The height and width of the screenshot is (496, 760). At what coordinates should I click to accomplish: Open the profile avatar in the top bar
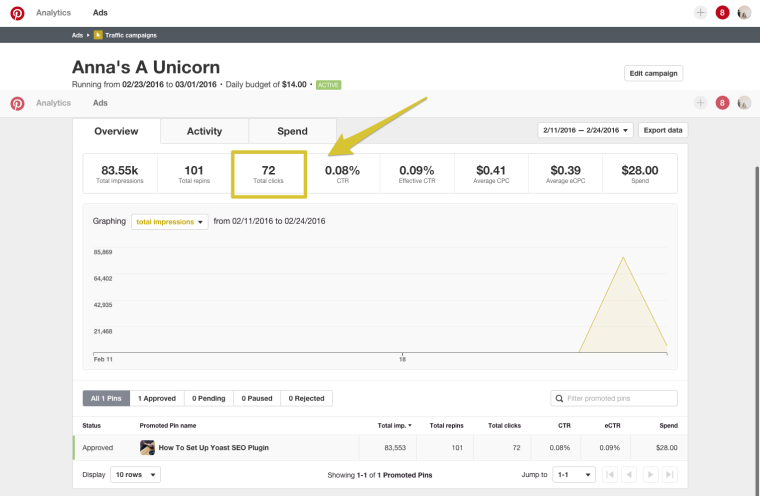744,13
